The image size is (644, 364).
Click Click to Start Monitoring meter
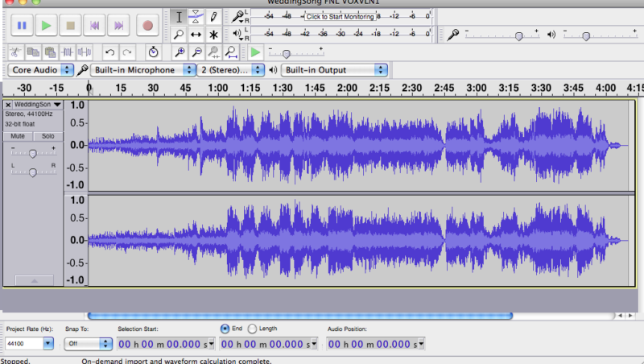pos(340,16)
